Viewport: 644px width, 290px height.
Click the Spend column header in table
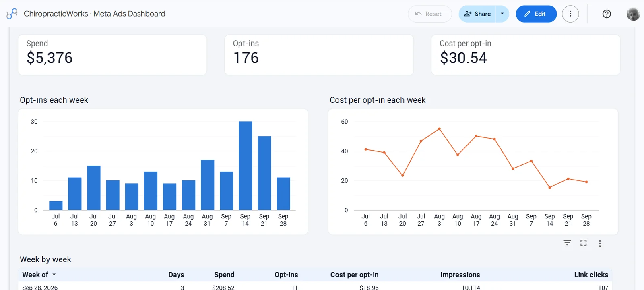(x=224, y=275)
